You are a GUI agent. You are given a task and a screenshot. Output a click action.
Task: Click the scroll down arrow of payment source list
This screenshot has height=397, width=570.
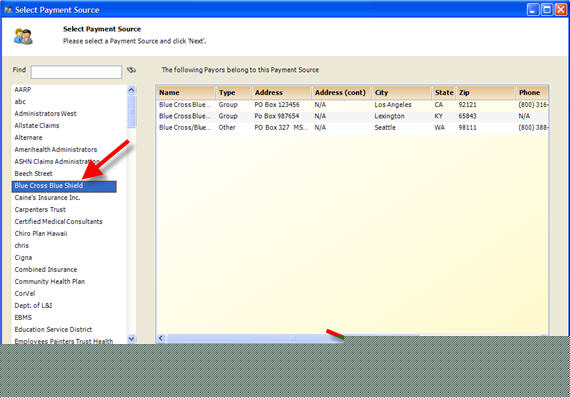pos(132,339)
